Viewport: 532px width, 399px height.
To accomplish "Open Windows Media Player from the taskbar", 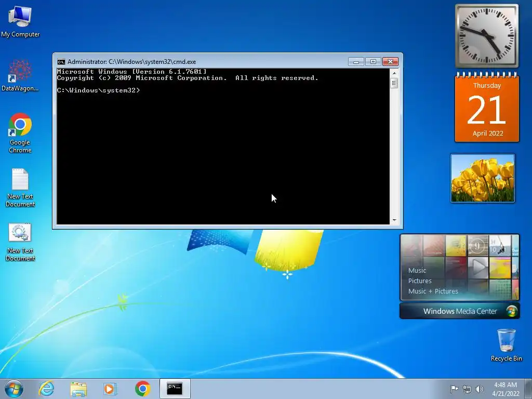I will coord(110,389).
